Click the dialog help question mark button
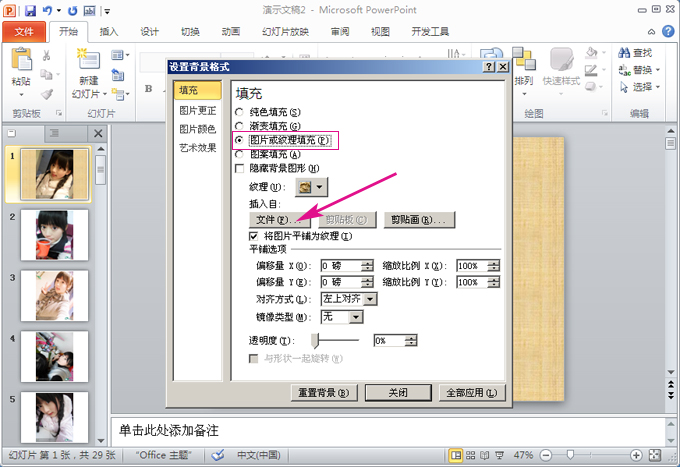 [x=489, y=66]
